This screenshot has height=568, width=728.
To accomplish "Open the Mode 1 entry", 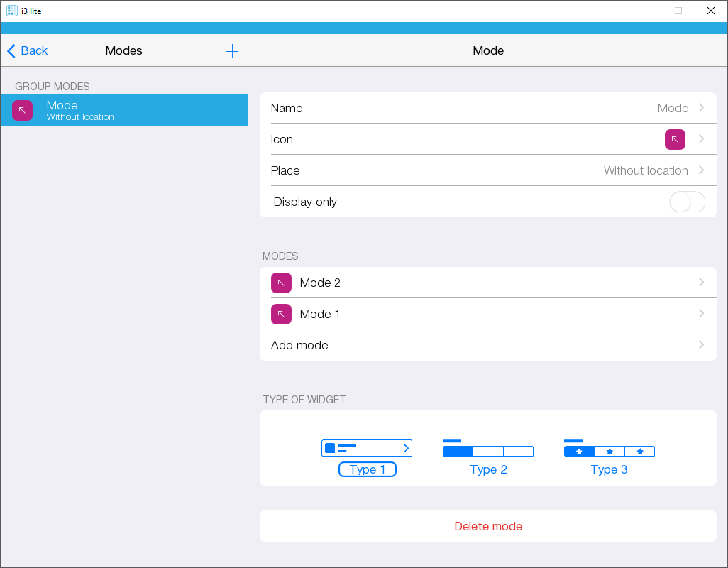I will (x=487, y=315).
